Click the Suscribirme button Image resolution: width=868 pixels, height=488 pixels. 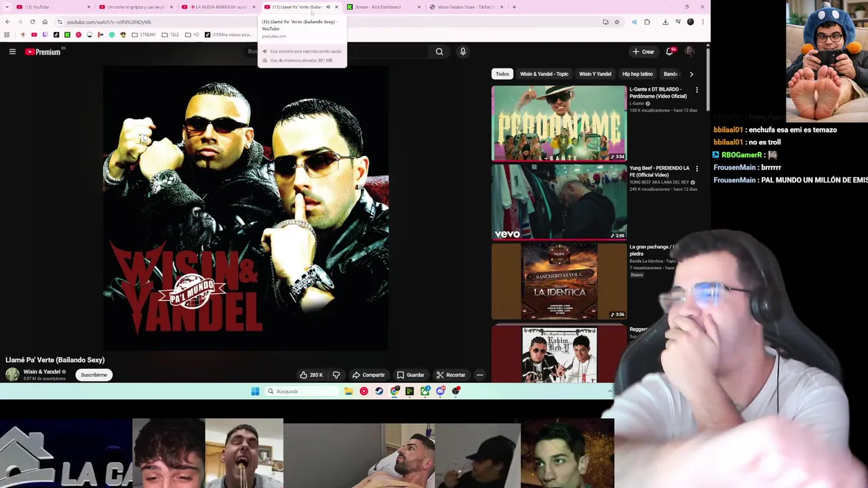pyautogui.click(x=94, y=375)
